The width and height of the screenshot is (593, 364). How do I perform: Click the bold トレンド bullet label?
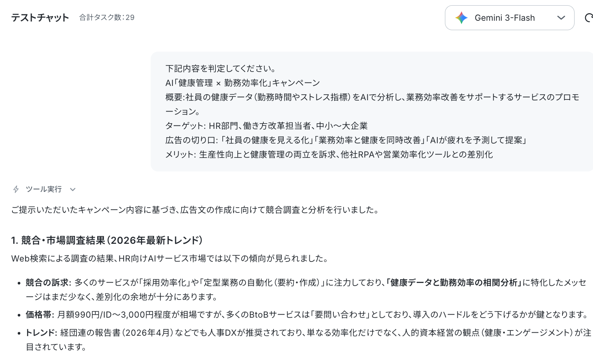[x=41, y=333]
